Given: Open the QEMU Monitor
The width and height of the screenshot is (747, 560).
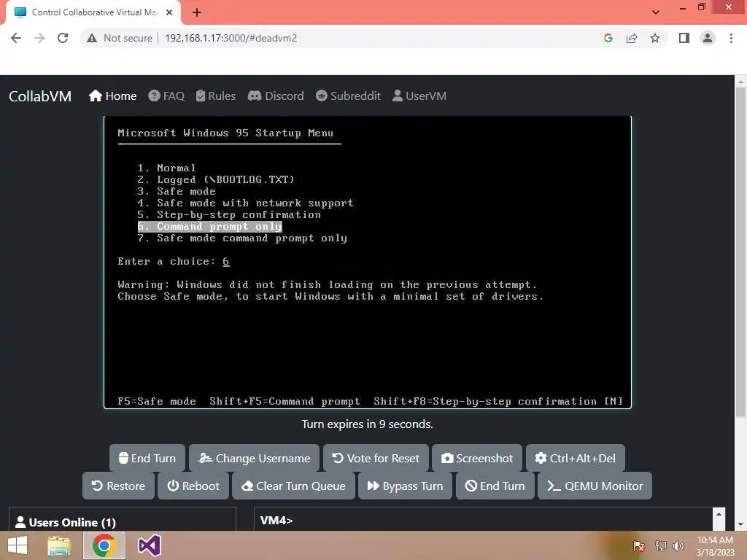Looking at the screenshot, I should pyautogui.click(x=595, y=486).
